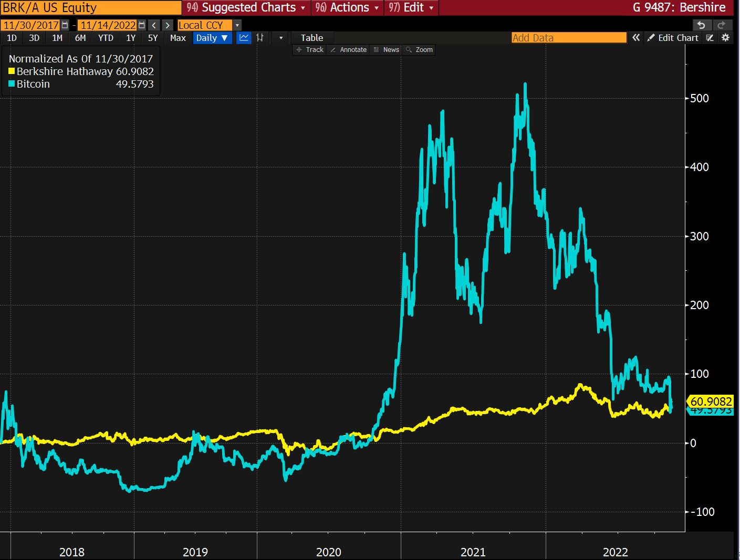The width and height of the screenshot is (740, 560).
Task: Click the 2020 x-axis label
Action: [329, 552]
